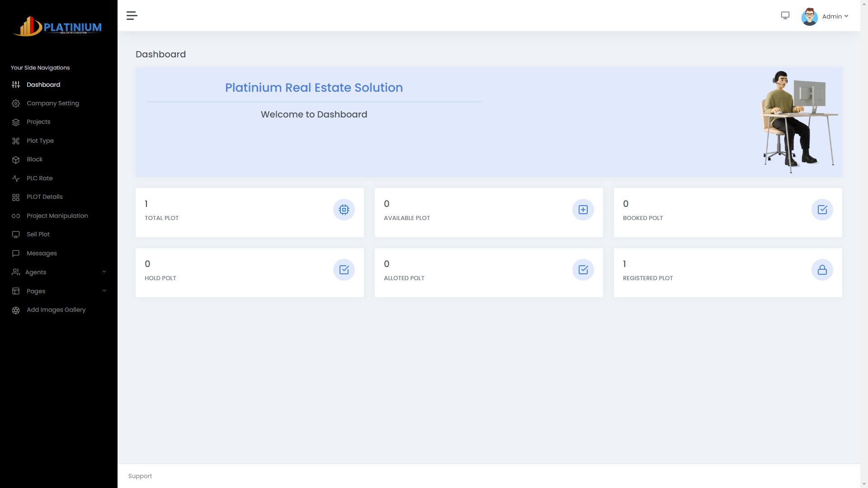Click the Support footer link
Screen dimensions: 868x488
click(x=140, y=476)
